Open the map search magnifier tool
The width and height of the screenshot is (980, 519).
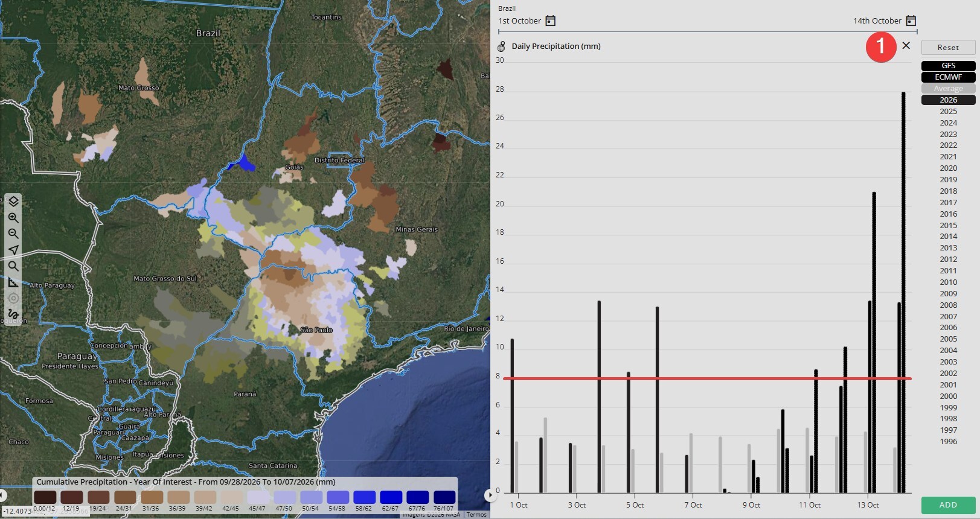(x=13, y=266)
